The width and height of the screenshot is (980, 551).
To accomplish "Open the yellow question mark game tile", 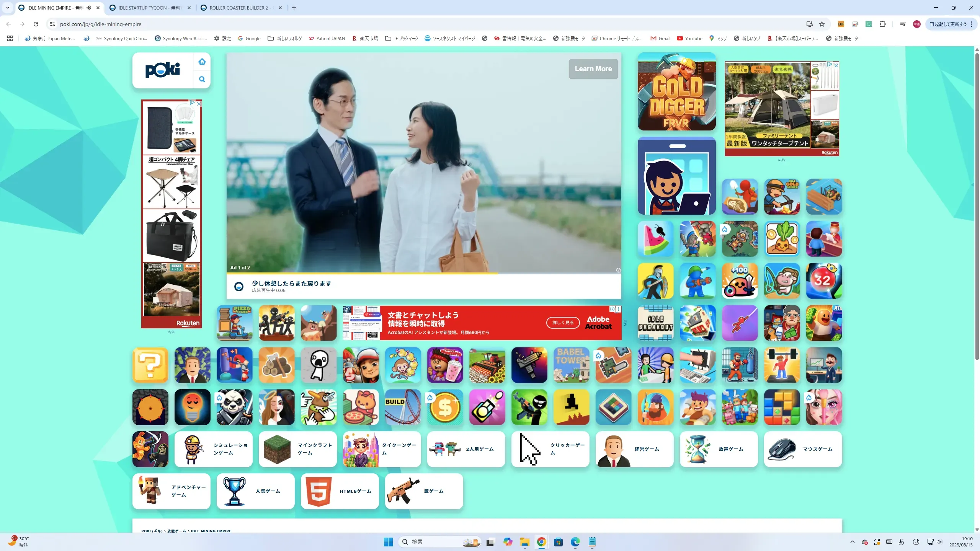I will [x=150, y=365].
